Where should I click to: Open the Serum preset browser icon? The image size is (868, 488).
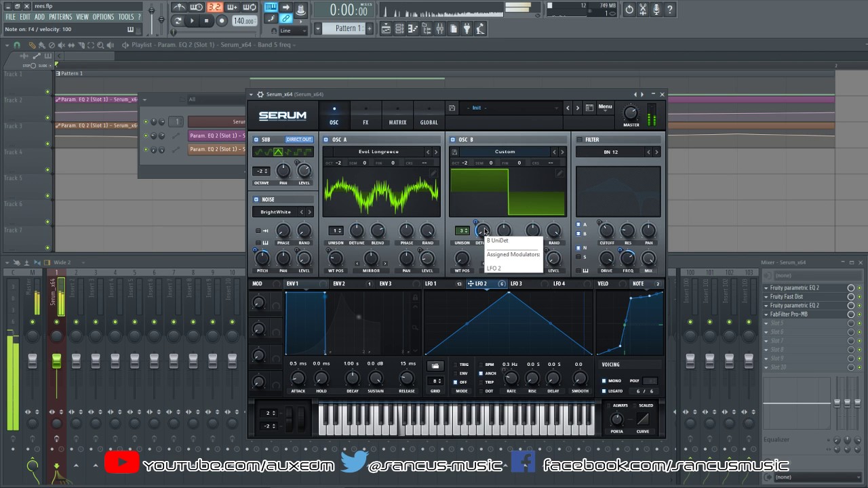pos(589,108)
